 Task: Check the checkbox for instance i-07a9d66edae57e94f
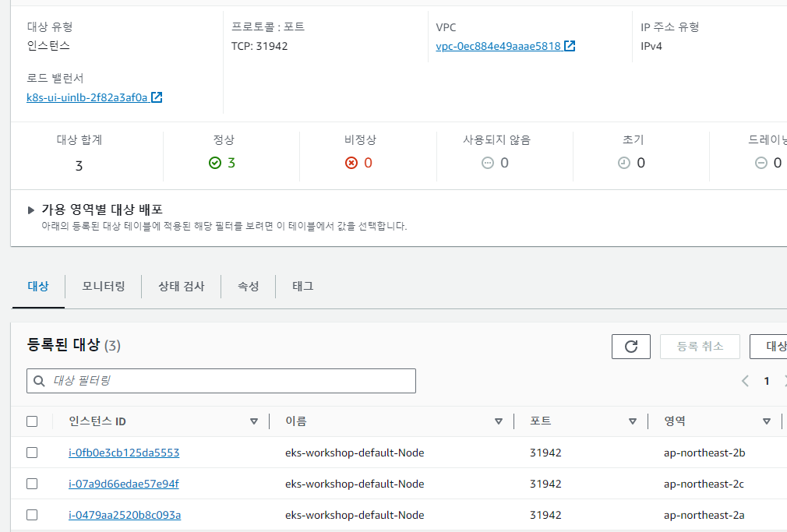click(x=32, y=484)
